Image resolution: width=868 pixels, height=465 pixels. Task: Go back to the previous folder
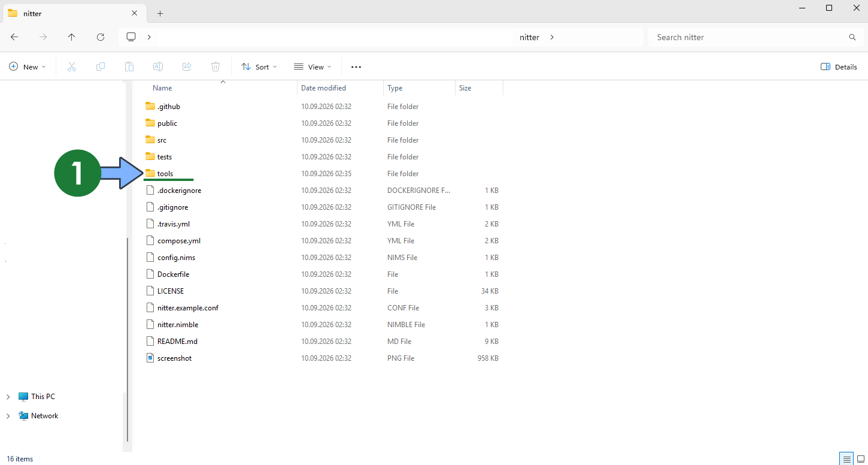coord(14,37)
